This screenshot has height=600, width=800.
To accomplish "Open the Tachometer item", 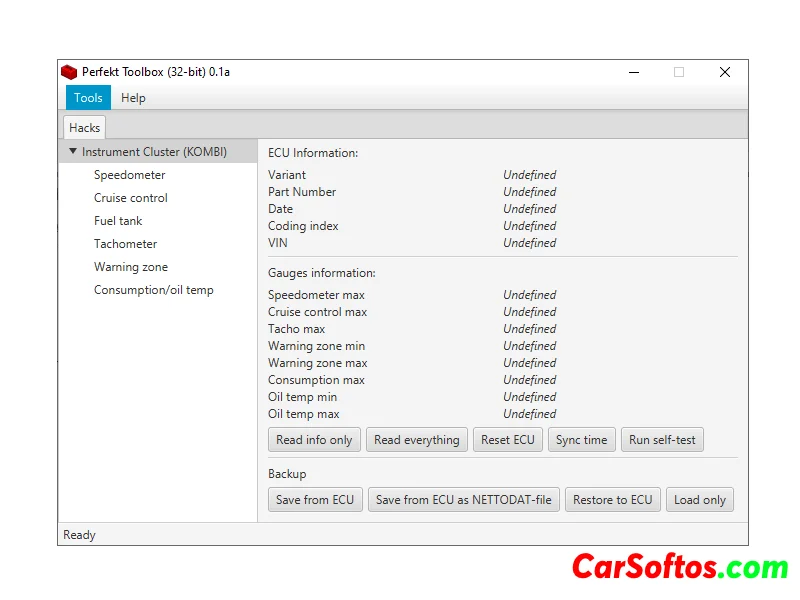I will [x=125, y=244].
